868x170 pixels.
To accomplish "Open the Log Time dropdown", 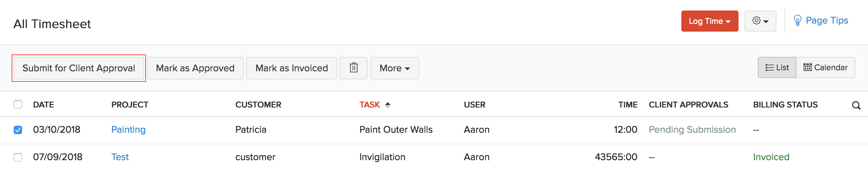I will point(709,21).
